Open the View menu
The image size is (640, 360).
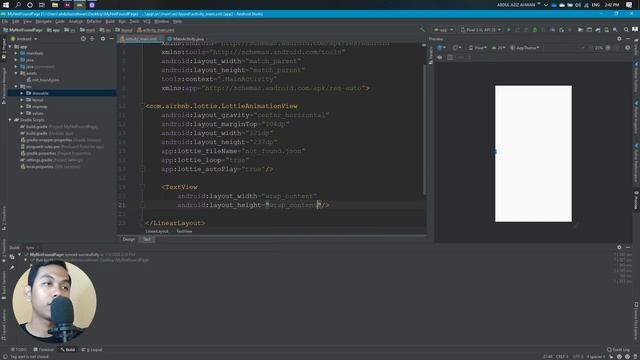click(x=27, y=21)
